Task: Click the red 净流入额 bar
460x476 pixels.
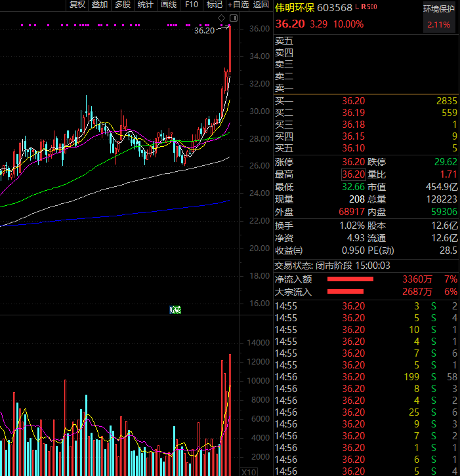Action: [x=350, y=279]
